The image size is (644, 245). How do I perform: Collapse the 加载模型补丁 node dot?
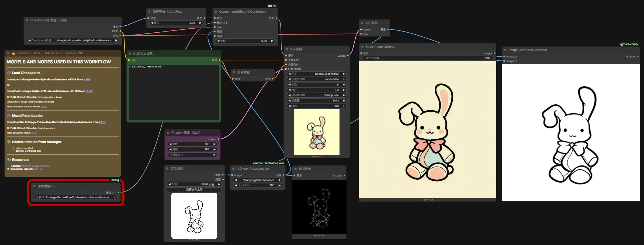coord(34,186)
